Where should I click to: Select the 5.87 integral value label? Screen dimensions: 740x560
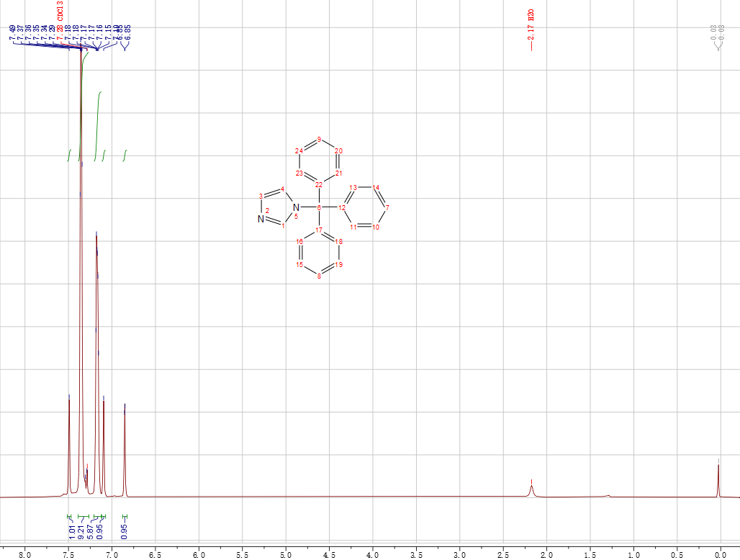91,532
